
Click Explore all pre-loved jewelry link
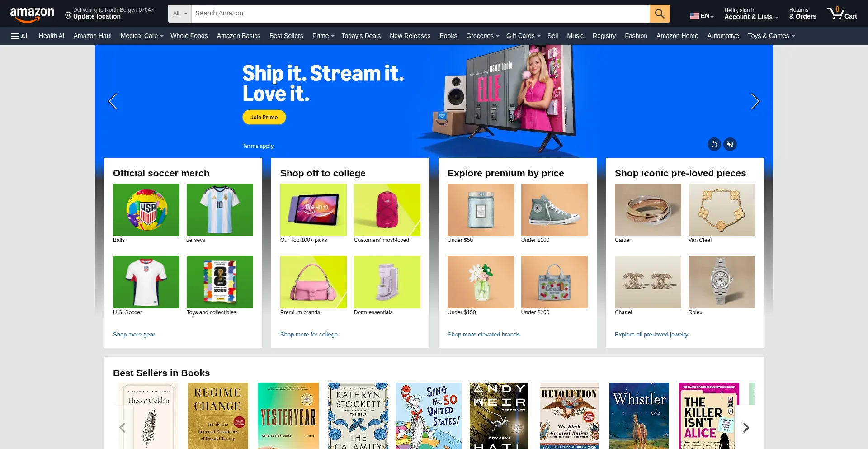click(651, 335)
